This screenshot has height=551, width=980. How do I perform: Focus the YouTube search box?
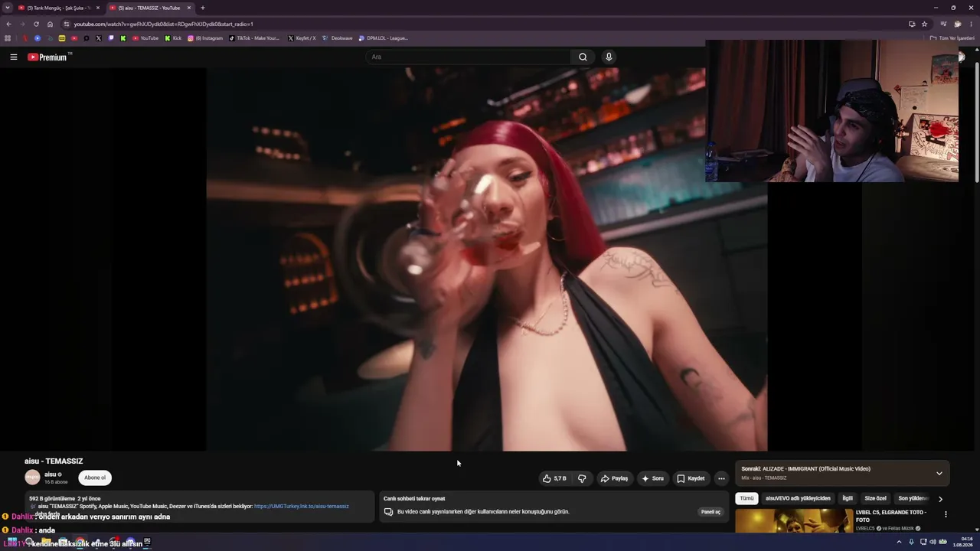pos(469,57)
